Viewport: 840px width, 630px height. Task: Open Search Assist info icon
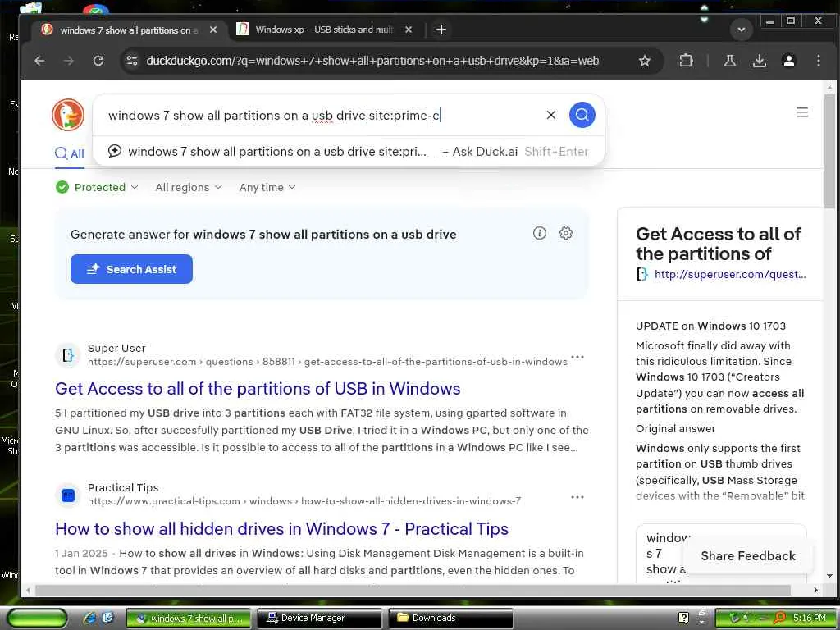(540, 233)
